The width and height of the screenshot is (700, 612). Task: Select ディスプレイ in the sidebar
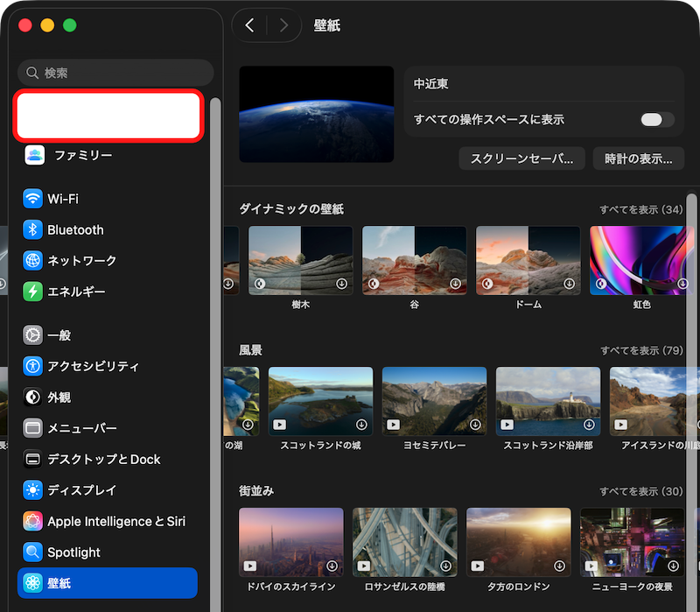(81, 490)
